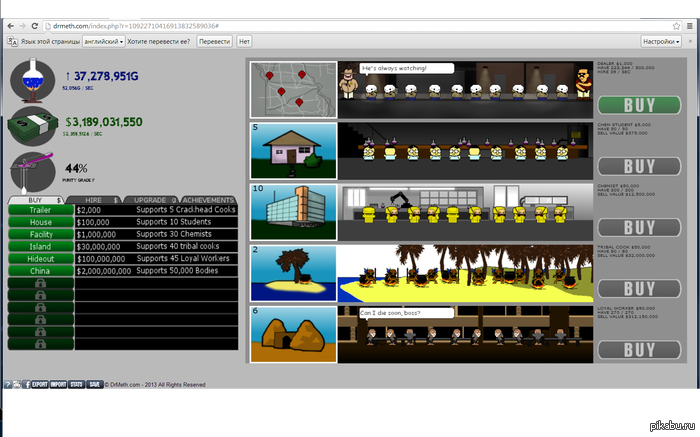
Task: Click the help question mark icon
Action: coord(6,384)
